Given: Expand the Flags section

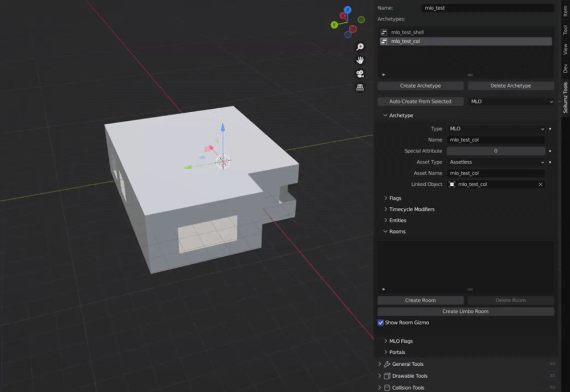Looking at the screenshot, I should coord(385,198).
